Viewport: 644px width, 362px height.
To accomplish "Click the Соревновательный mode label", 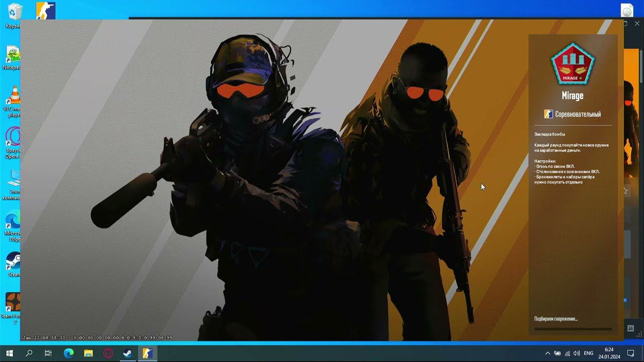I will point(578,114).
